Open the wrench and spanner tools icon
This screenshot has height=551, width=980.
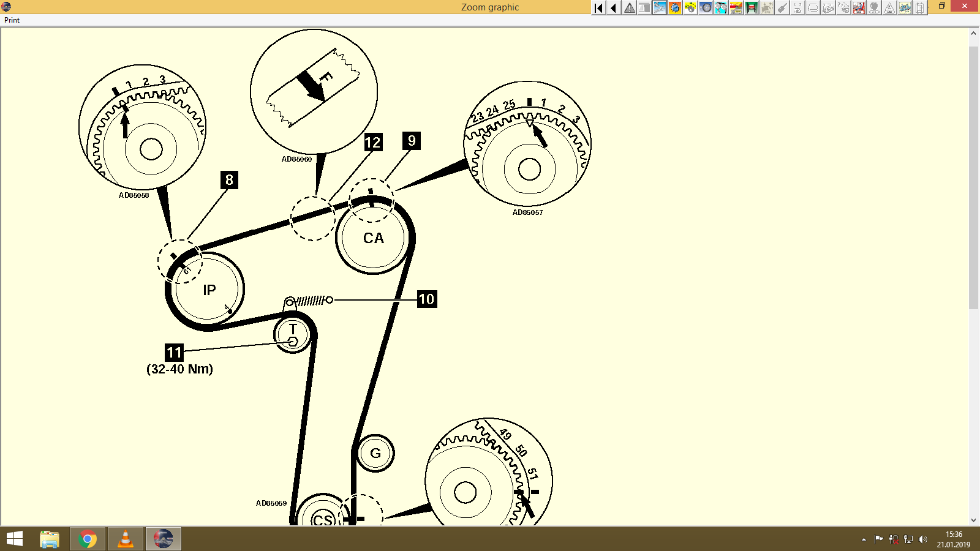click(x=659, y=8)
